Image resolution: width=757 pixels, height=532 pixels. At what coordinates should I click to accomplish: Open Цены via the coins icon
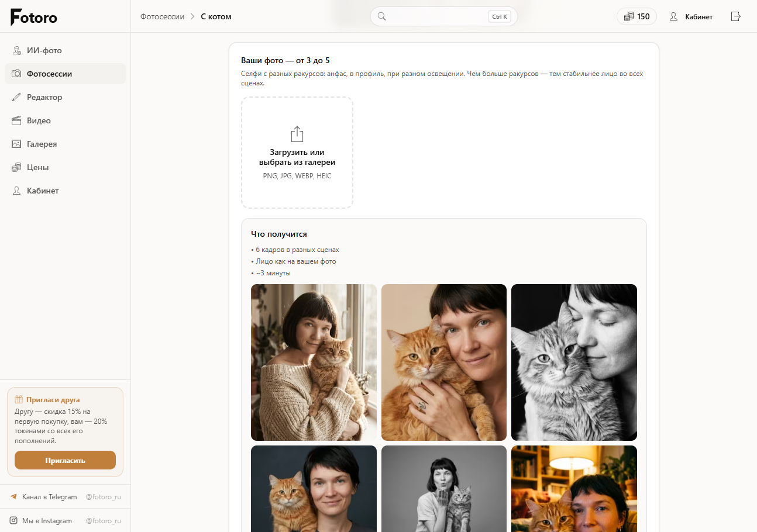pyautogui.click(x=16, y=168)
